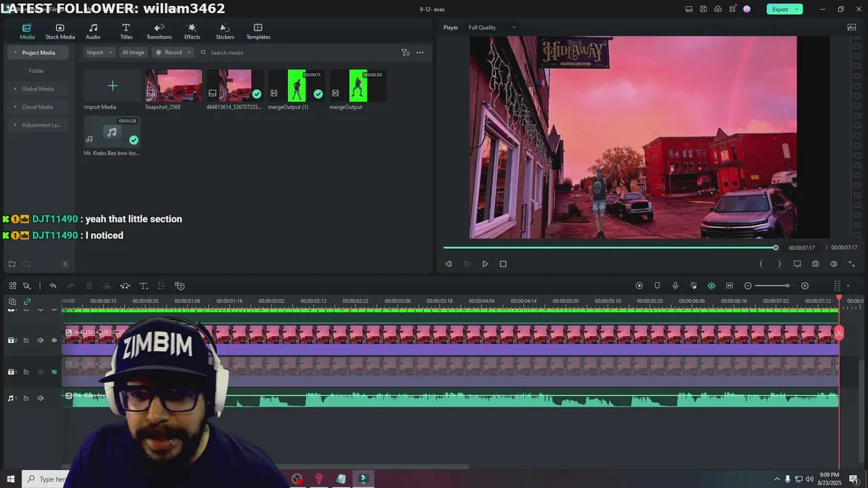Enter fullscreen preview
This screenshot has height=488, width=868.
pos(852,264)
